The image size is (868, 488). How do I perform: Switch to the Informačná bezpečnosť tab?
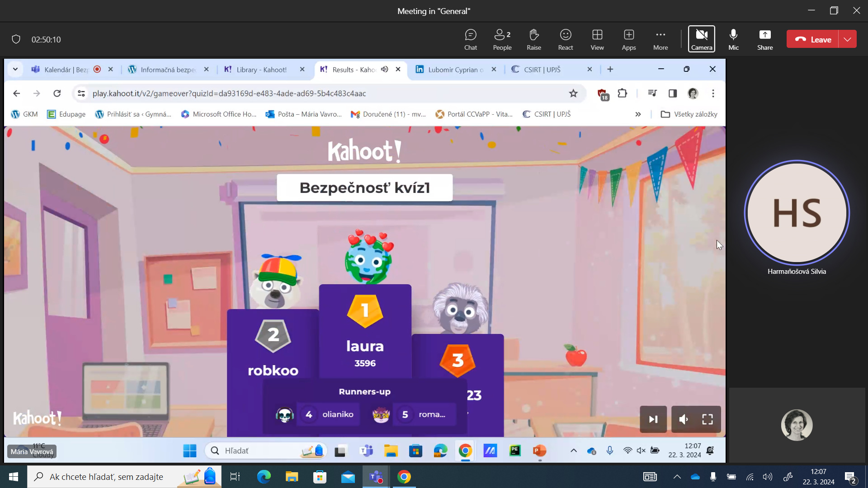[x=167, y=70]
